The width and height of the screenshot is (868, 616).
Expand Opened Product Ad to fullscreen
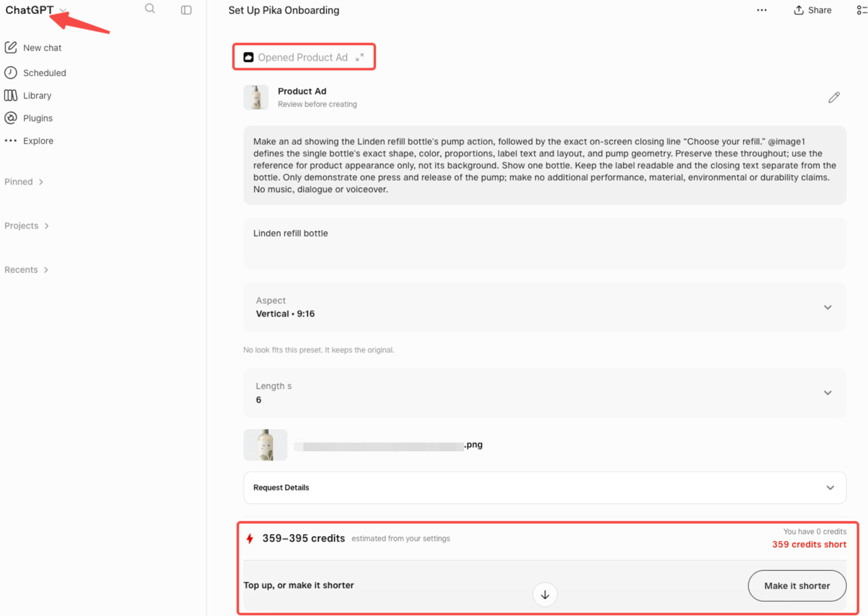pos(360,57)
